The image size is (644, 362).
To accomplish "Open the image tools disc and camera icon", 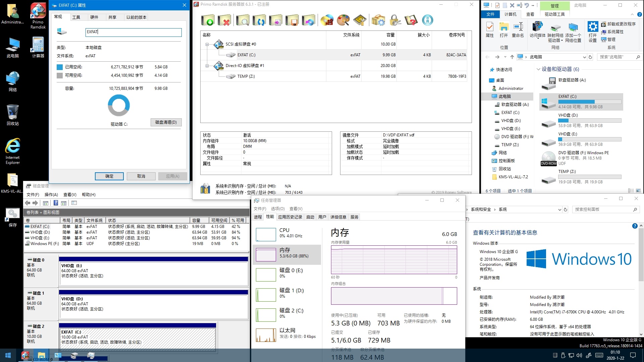I will click(327, 20).
